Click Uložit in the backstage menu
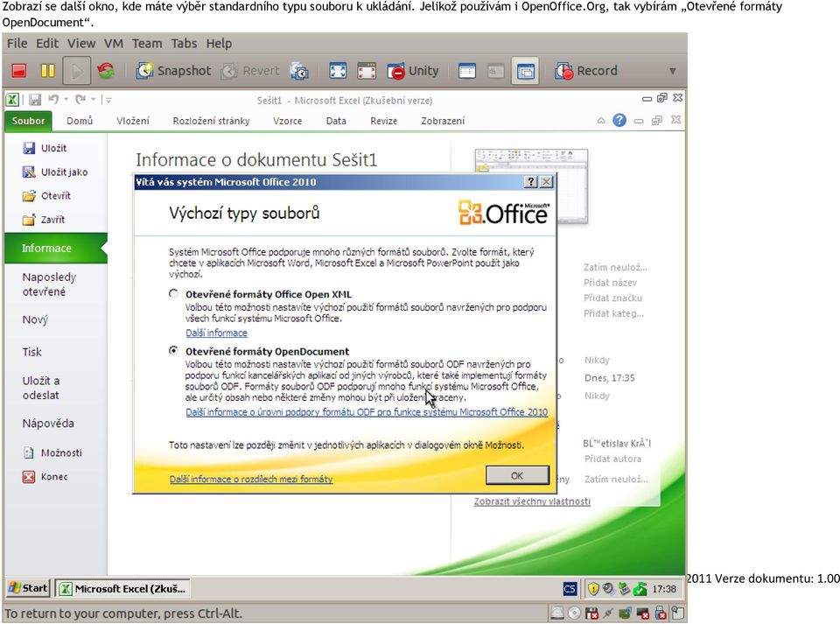840x624 pixels. 45,149
